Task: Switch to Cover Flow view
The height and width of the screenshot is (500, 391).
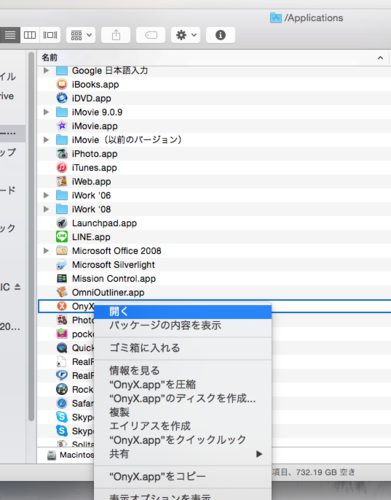Action: tap(50, 35)
